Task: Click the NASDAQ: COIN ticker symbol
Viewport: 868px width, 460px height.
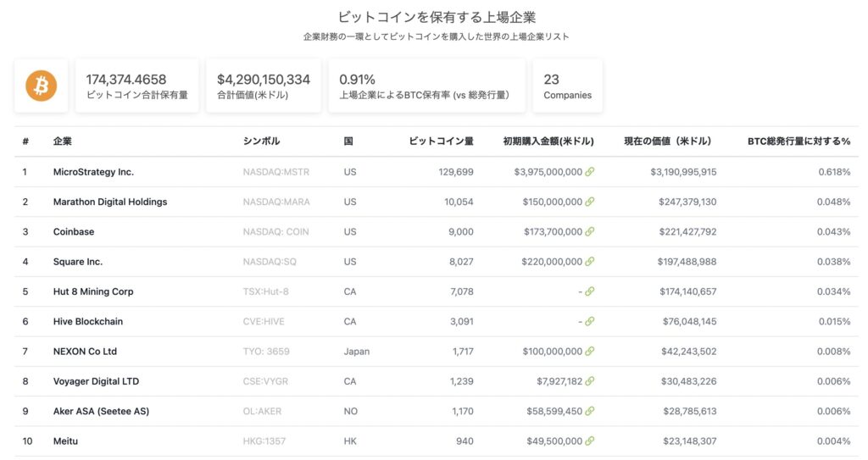Action: tap(275, 232)
